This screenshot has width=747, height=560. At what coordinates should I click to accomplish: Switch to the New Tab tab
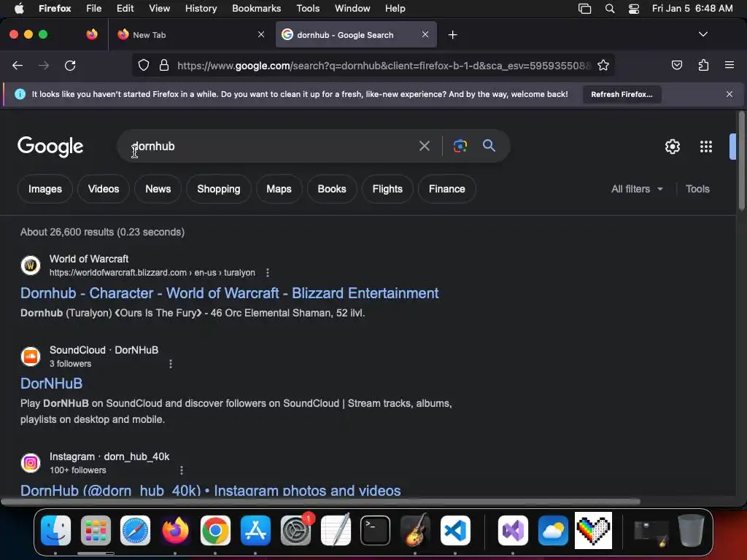(190, 34)
